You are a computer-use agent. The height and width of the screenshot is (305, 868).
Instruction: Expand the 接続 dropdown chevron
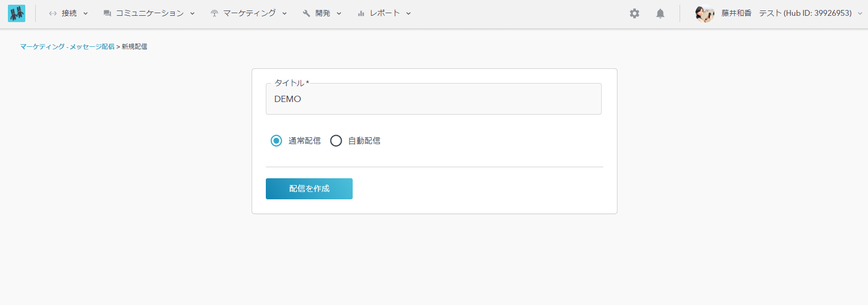coord(86,14)
